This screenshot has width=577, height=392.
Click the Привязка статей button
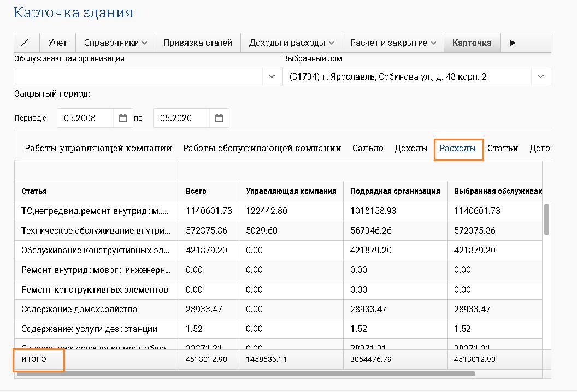(197, 43)
